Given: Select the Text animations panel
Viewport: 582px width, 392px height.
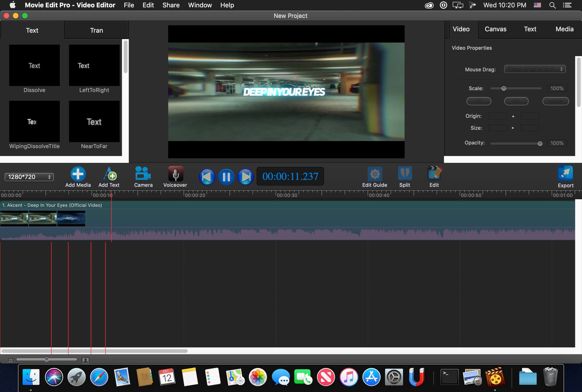Looking at the screenshot, I should click(32, 30).
